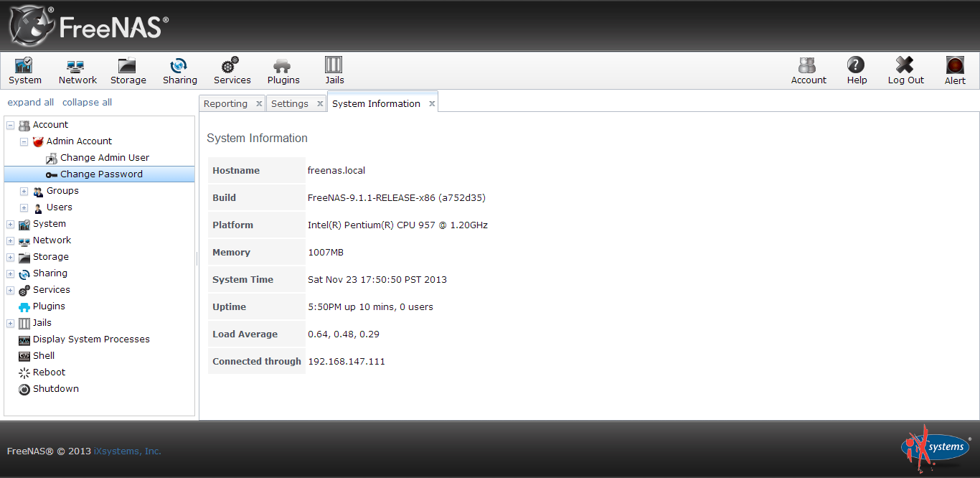
Task: Click the sidebar splitter handle
Action: point(197,258)
